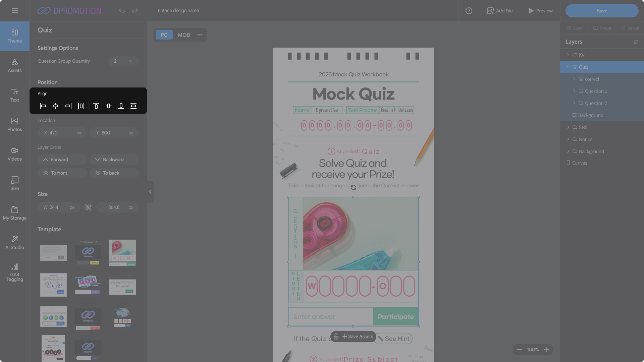Click the blue Save button

[602, 11]
